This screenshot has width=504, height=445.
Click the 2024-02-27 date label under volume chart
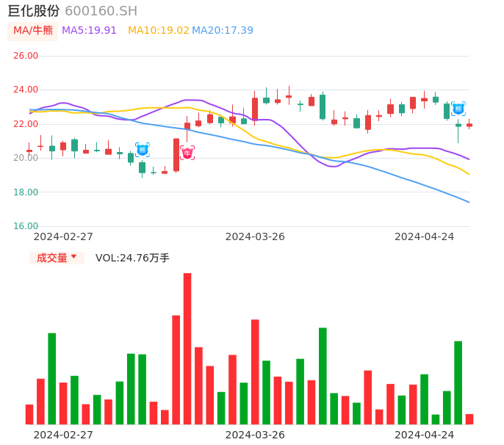[x=63, y=435]
